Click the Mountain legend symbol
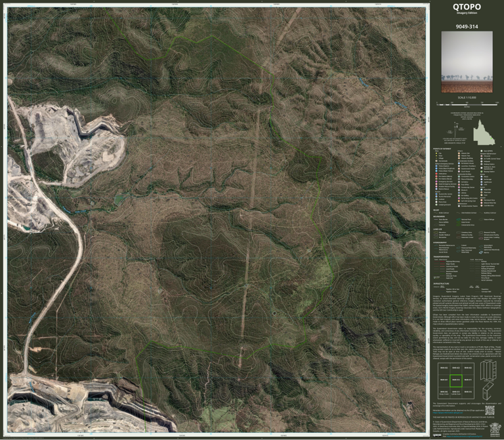This screenshot has width=504, height=440. tap(482, 192)
